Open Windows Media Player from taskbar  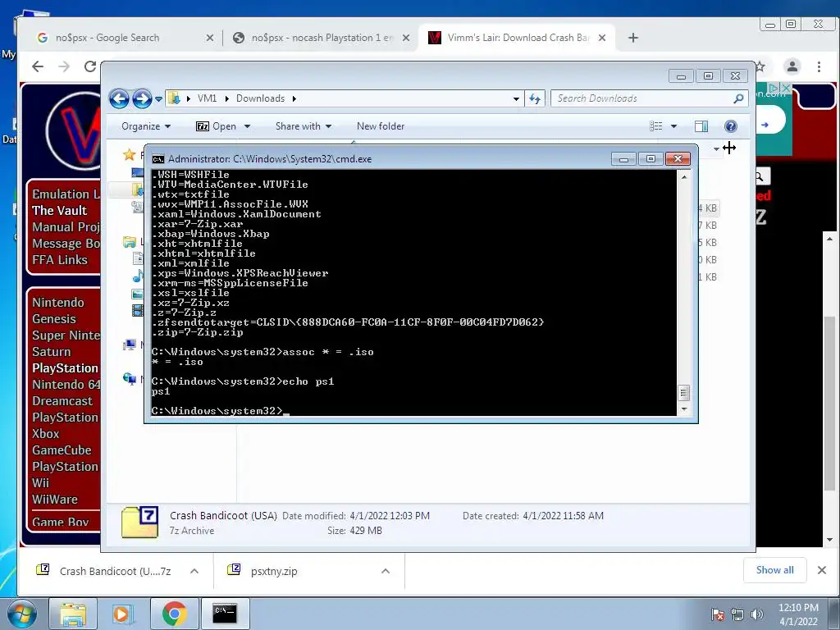tap(122, 614)
